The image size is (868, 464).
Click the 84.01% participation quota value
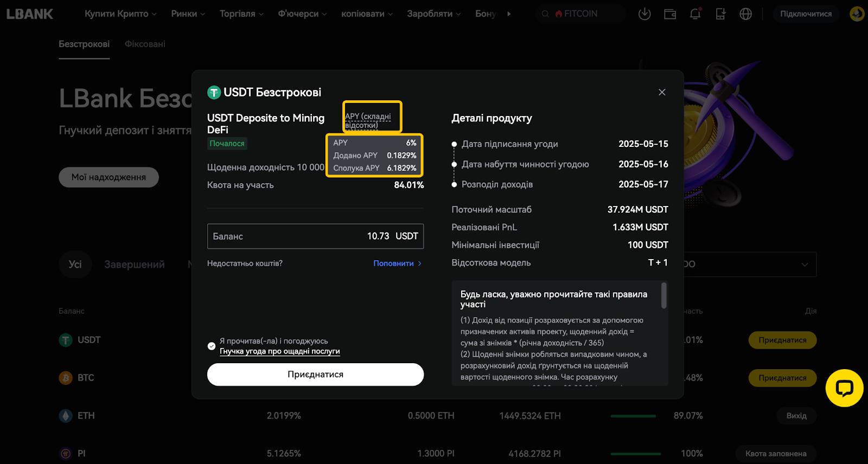tap(409, 185)
